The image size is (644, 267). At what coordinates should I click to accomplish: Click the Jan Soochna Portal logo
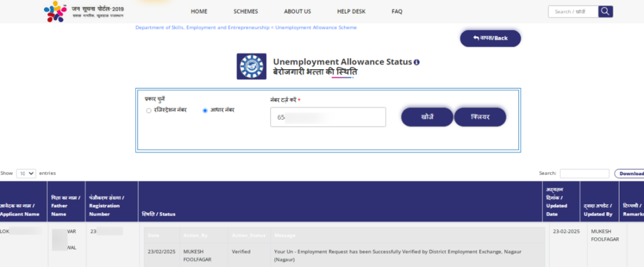pos(84,11)
